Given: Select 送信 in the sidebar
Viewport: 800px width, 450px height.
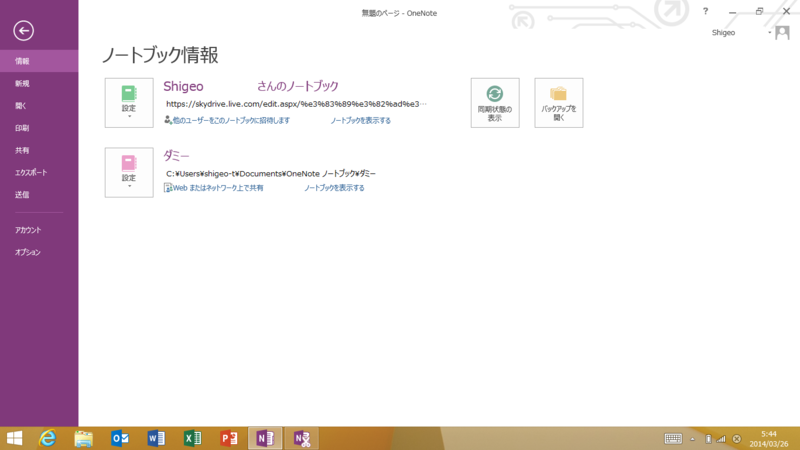Looking at the screenshot, I should [39, 194].
